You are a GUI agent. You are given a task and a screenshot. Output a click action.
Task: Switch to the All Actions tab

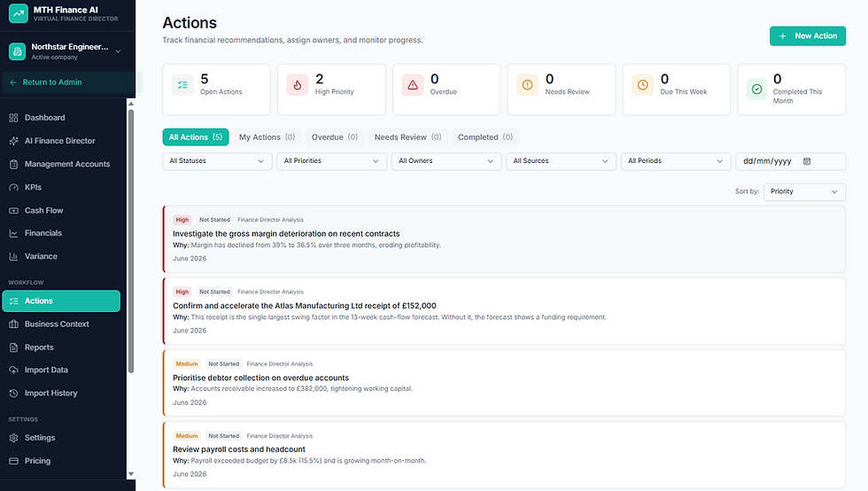pyautogui.click(x=196, y=136)
